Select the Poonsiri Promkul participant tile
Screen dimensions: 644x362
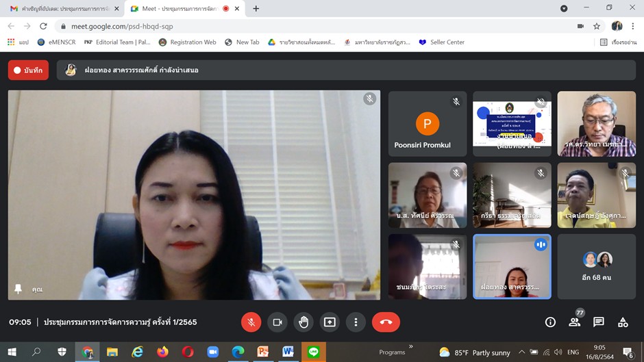(x=427, y=125)
